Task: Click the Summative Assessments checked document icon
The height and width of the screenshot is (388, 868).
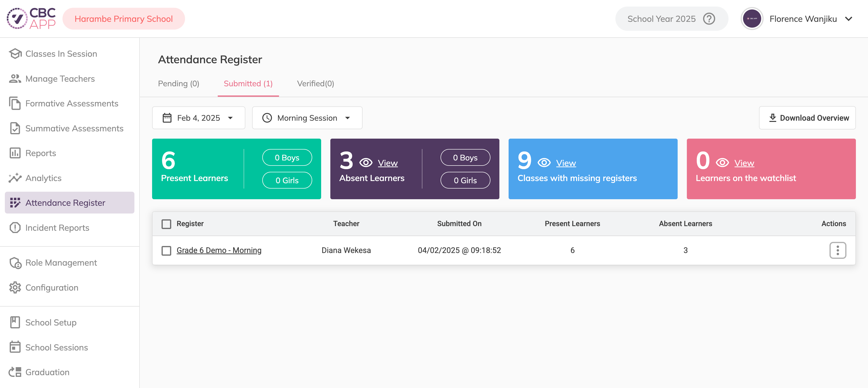Action: 15,128
